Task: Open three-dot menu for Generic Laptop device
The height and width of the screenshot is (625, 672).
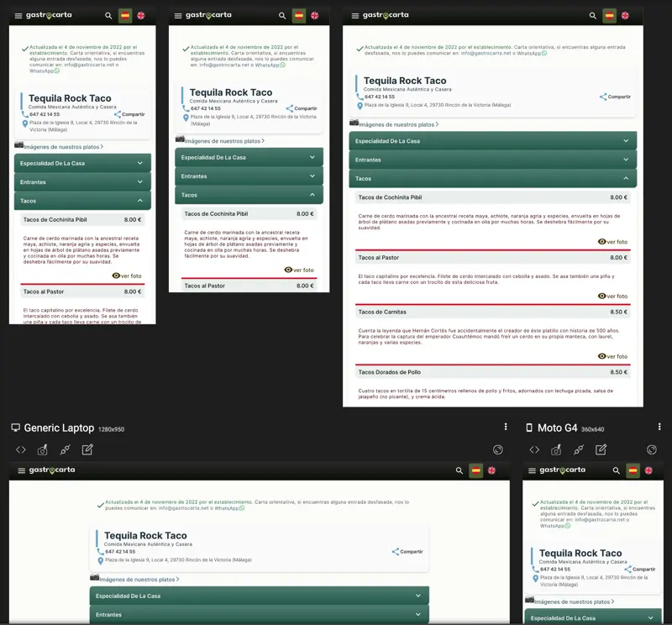Action: 506,427
